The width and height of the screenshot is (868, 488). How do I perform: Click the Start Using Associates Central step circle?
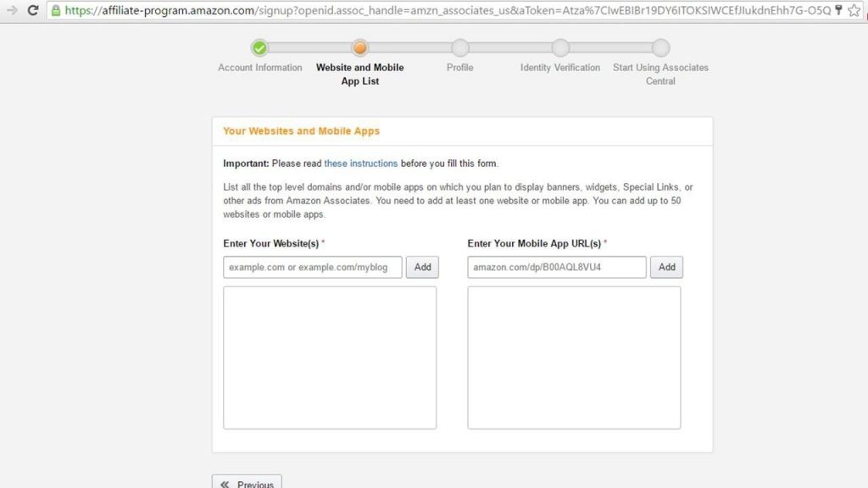(660, 48)
